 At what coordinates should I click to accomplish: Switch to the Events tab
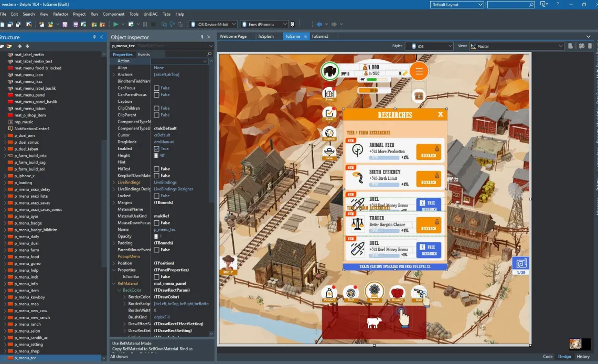coord(144,55)
